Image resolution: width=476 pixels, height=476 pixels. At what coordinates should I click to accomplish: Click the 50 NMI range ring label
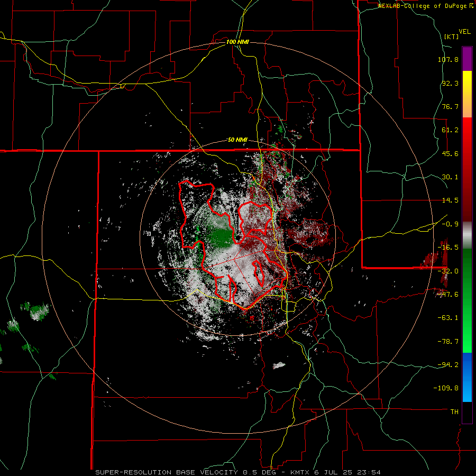coord(237,140)
